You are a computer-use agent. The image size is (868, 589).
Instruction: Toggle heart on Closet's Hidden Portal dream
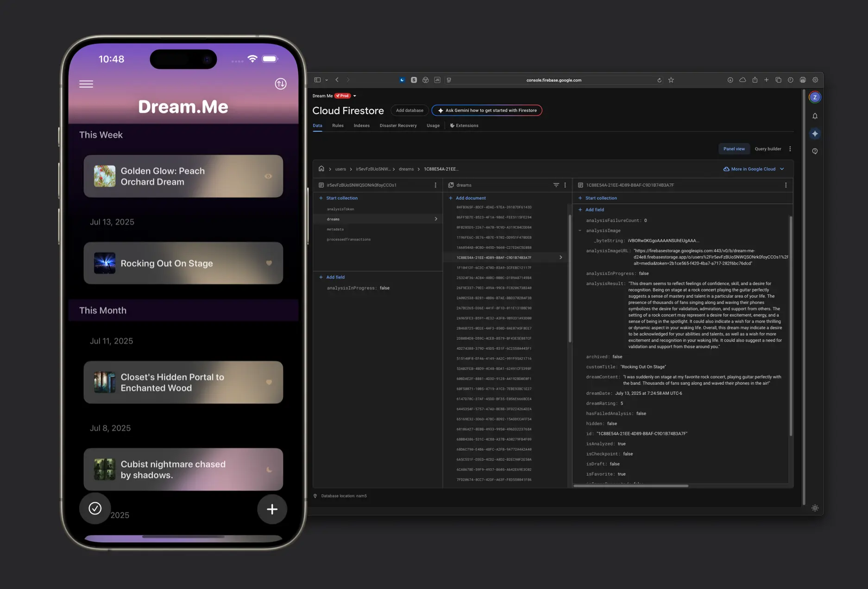269,382
